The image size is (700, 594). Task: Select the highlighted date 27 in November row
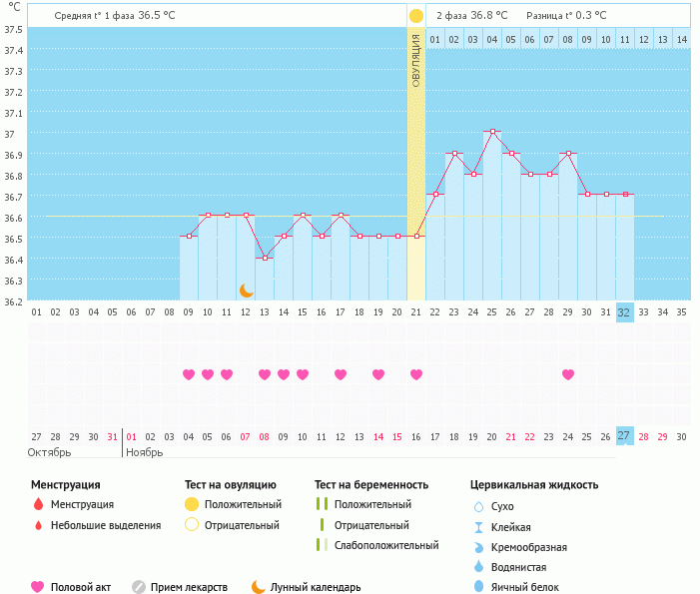click(x=624, y=437)
